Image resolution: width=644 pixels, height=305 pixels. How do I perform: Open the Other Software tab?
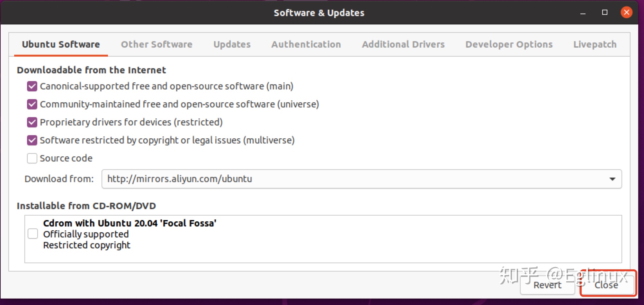(x=157, y=44)
